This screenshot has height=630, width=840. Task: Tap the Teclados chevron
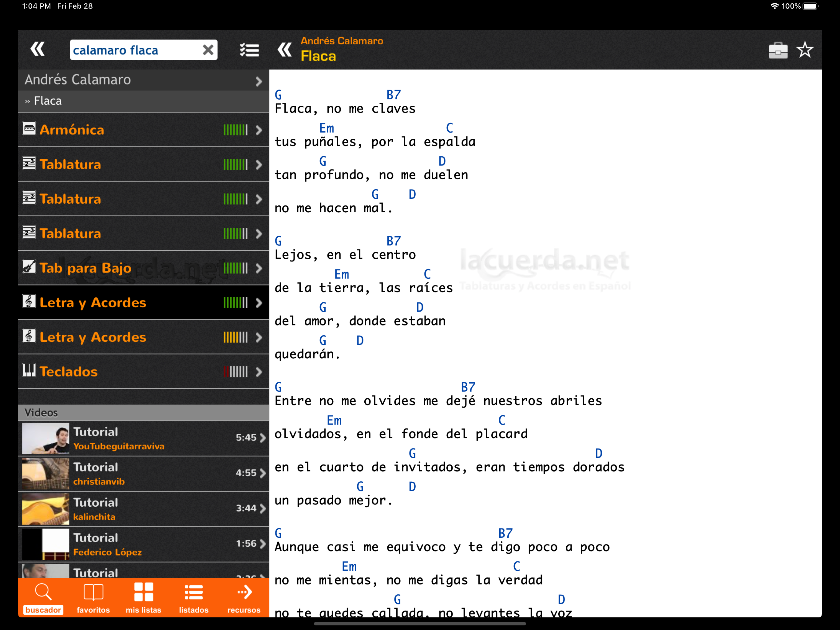click(259, 372)
